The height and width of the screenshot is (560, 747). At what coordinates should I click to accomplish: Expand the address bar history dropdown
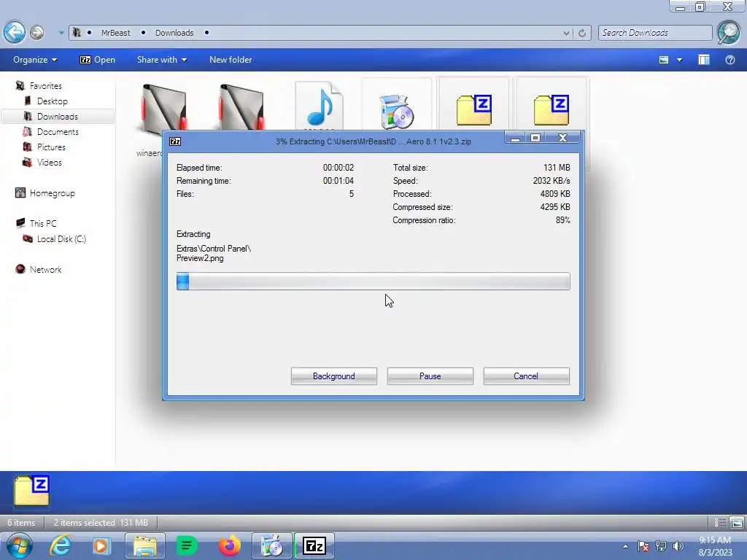pos(566,33)
